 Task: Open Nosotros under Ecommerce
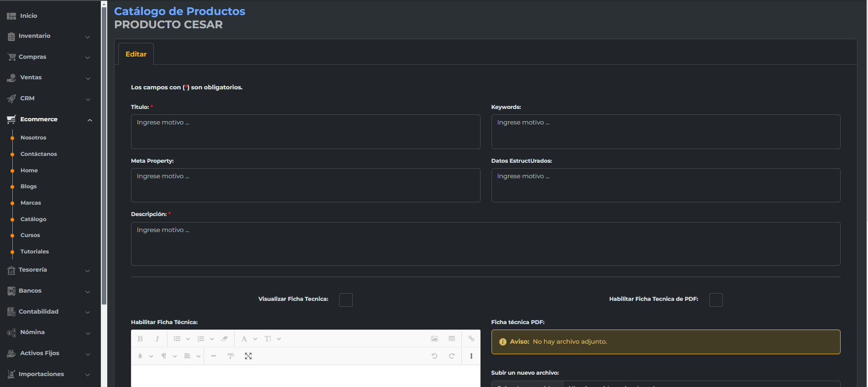tap(33, 138)
